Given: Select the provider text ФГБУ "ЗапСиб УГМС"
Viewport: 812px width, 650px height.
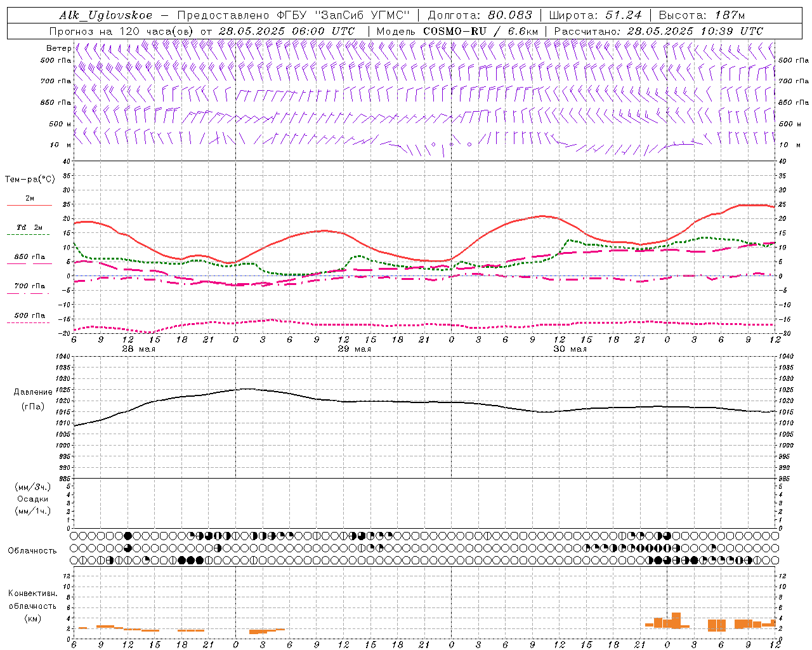Looking at the screenshot, I should click(x=344, y=15).
